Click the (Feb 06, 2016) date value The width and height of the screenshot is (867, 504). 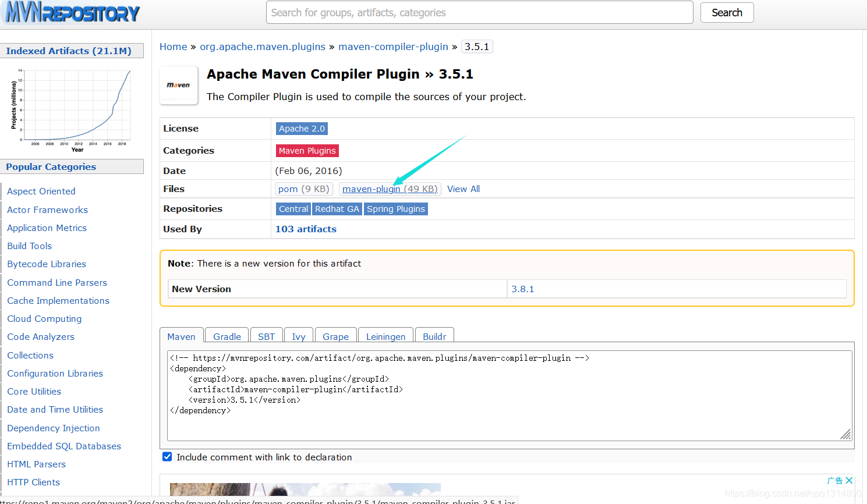pyautogui.click(x=309, y=171)
